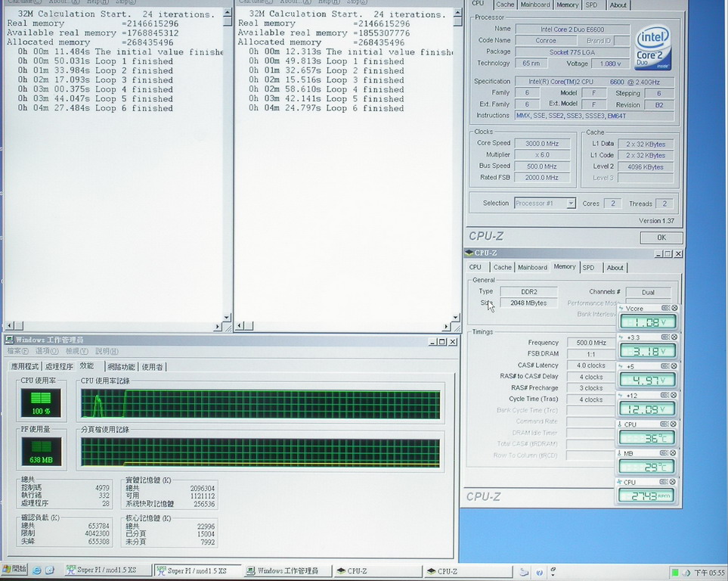
Task: Click the lightning icon on Vcore widget
Action: 621,308
